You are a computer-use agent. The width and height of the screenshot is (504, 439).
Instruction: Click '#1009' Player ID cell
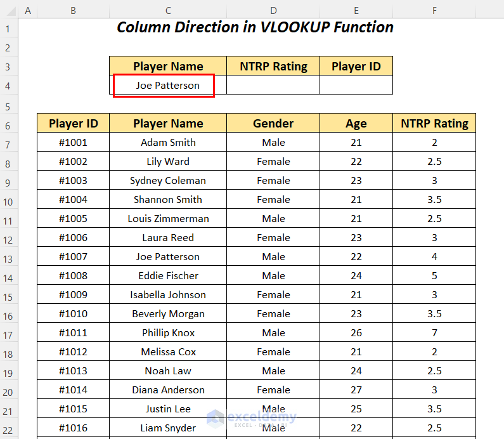point(74,294)
